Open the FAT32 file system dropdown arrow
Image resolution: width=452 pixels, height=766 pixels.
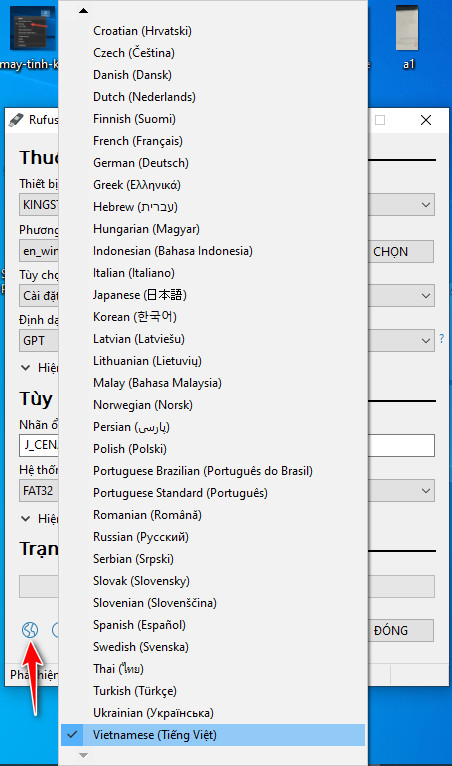(x=426, y=490)
